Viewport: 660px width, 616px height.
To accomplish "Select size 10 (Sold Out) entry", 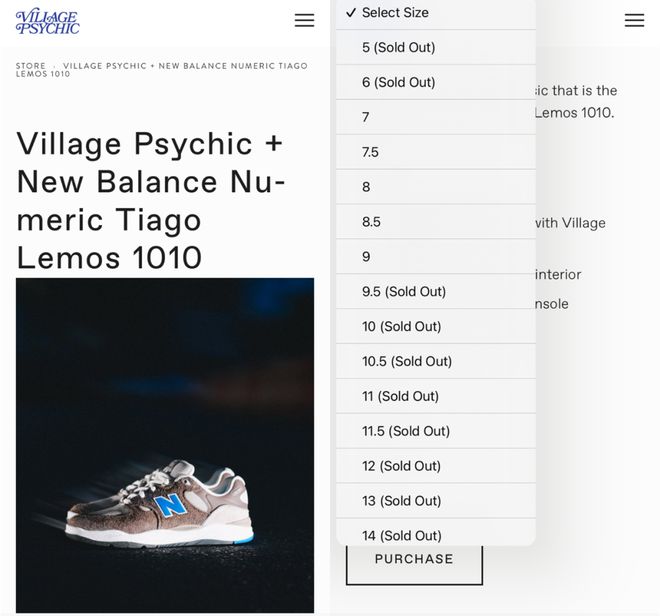I will [436, 326].
